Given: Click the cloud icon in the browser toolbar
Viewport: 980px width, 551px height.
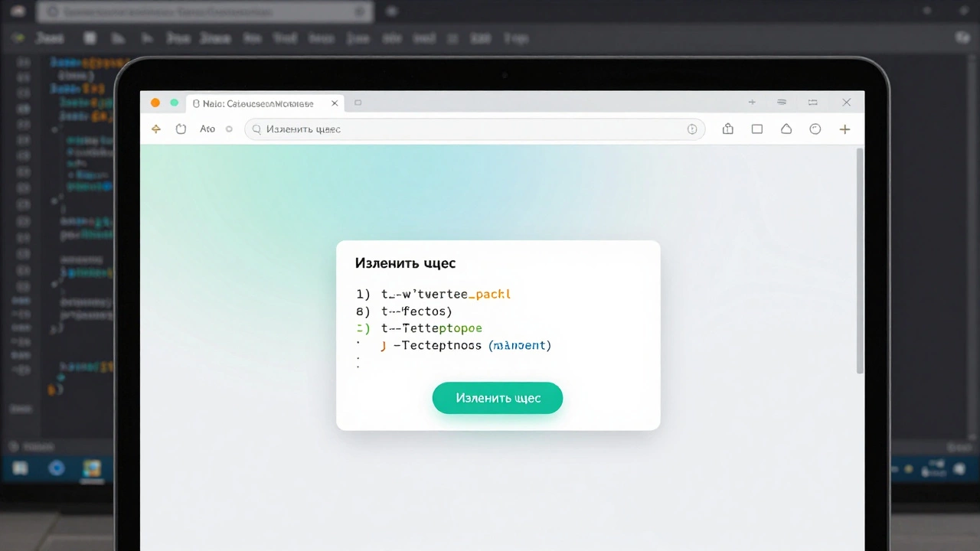Looking at the screenshot, I should click(786, 129).
